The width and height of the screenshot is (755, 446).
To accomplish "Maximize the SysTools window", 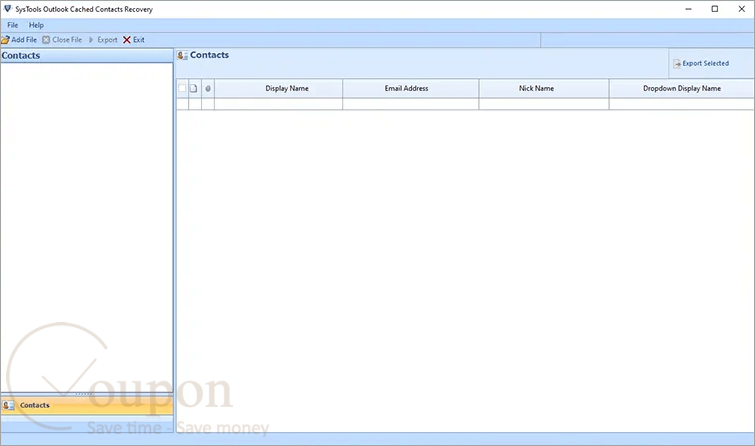I will pos(715,9).
